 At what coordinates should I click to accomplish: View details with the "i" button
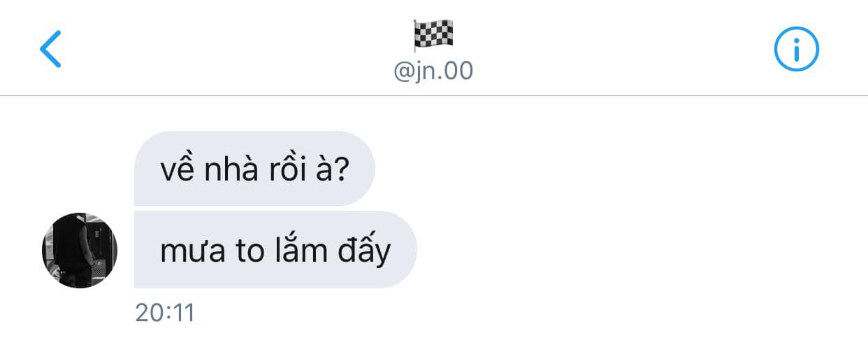click(x=796, y=49)
